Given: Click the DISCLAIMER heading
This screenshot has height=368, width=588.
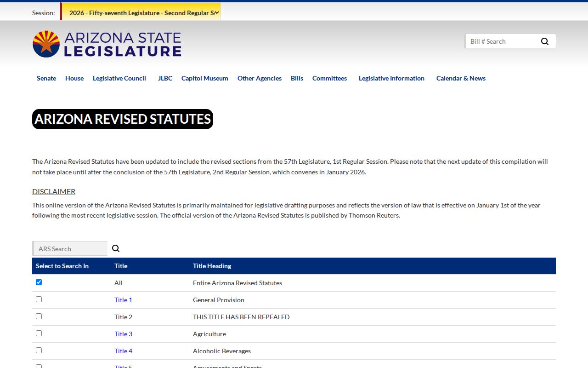Looking at the screenshot, I should coord(54,191).
